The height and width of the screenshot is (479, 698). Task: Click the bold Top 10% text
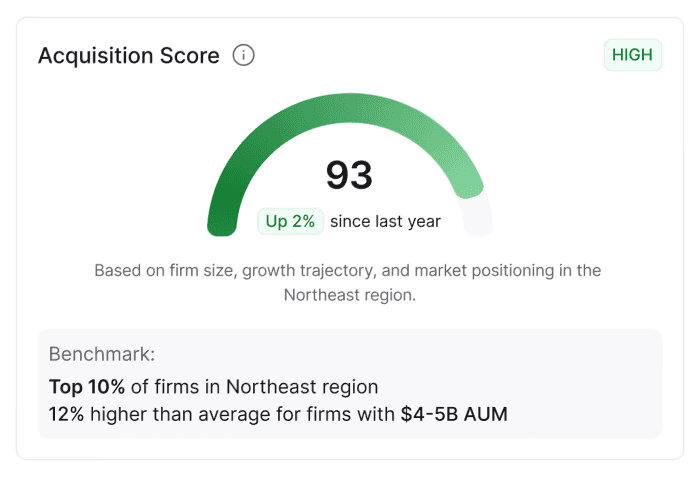point(87,386)
